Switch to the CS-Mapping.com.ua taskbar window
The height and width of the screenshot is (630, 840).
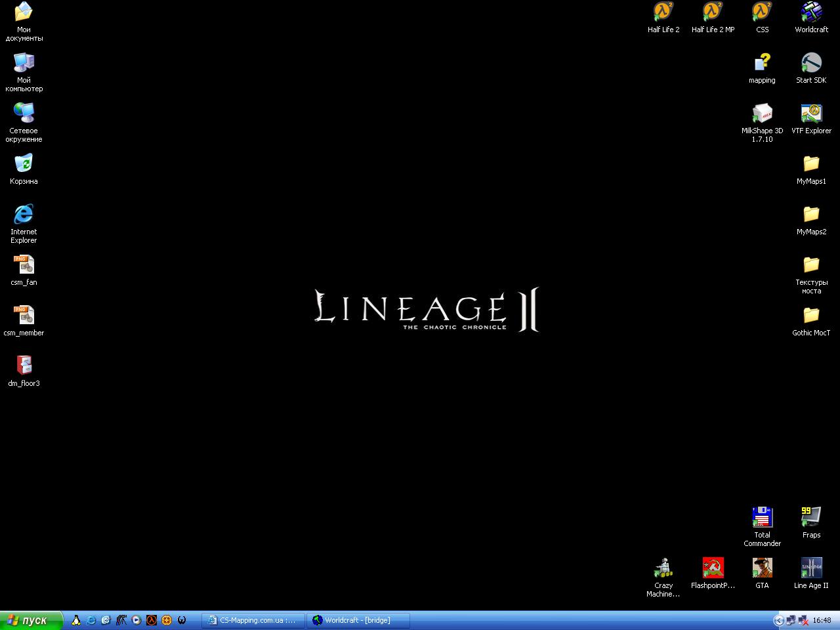pyautogui.click(x=253, y=620)
